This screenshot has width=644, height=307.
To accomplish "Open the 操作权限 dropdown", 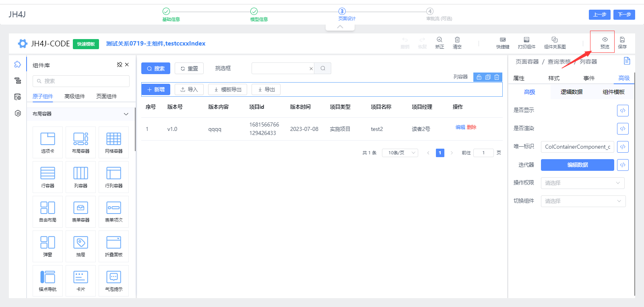I will [583, 183].
